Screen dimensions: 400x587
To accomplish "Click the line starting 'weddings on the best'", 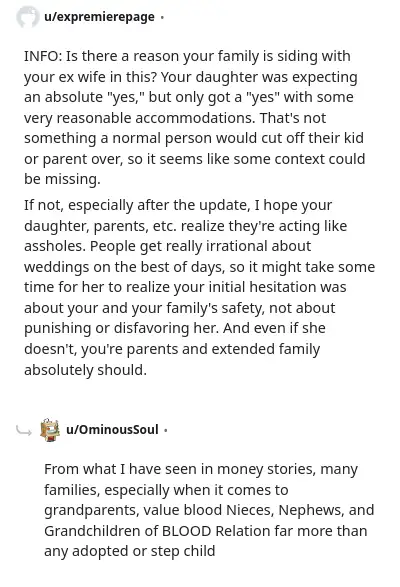I will pyautogui.click(x=199, y=267).
